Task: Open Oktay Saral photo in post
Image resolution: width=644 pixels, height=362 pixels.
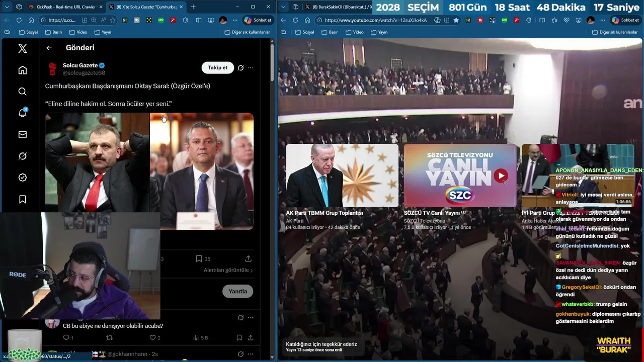Action: 97,162
